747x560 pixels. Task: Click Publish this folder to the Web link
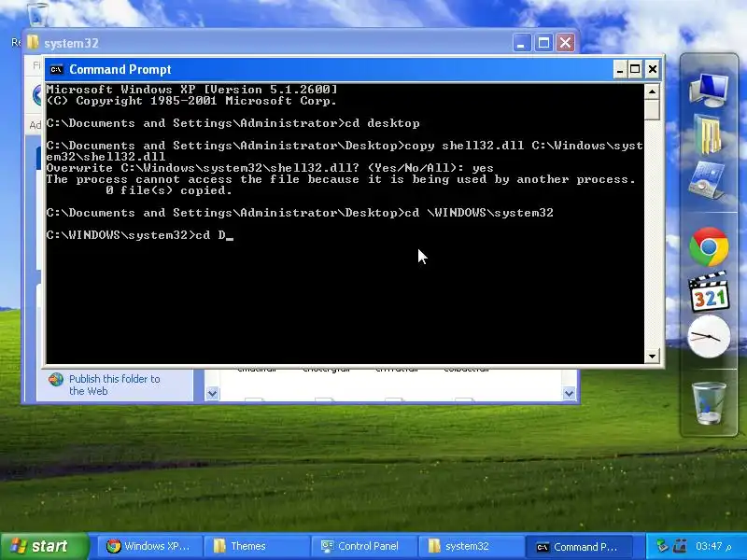114,385
